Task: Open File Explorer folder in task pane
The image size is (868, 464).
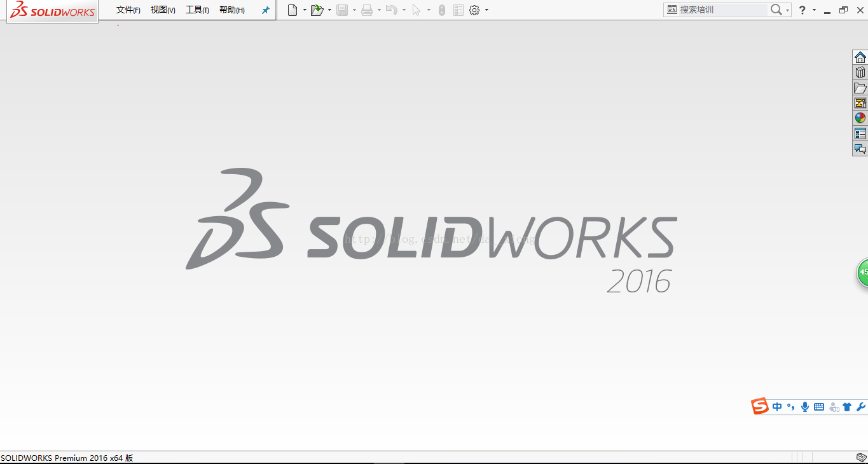Action: [860, 88]
